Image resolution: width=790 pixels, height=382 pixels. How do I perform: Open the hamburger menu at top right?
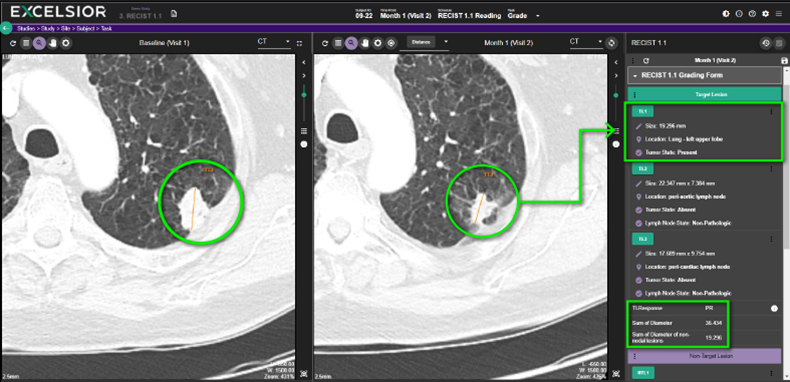point(779,14)
